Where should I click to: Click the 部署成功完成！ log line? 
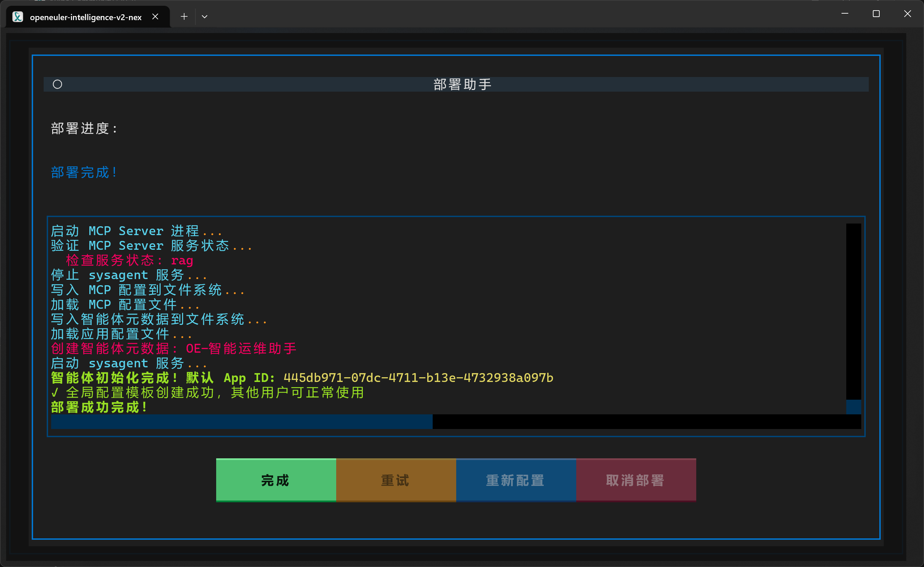coord(99,407)
